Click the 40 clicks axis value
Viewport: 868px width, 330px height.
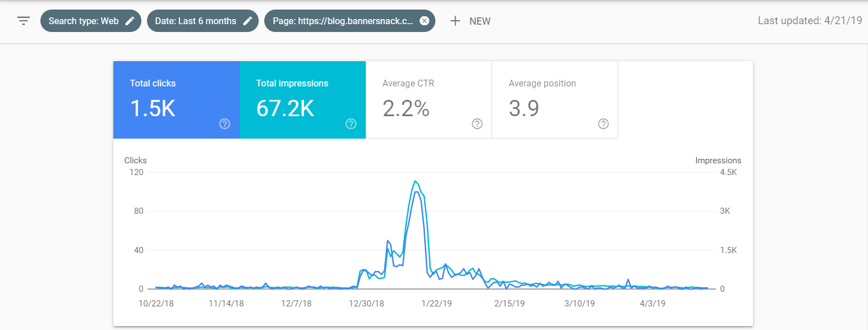pos(139,250)
